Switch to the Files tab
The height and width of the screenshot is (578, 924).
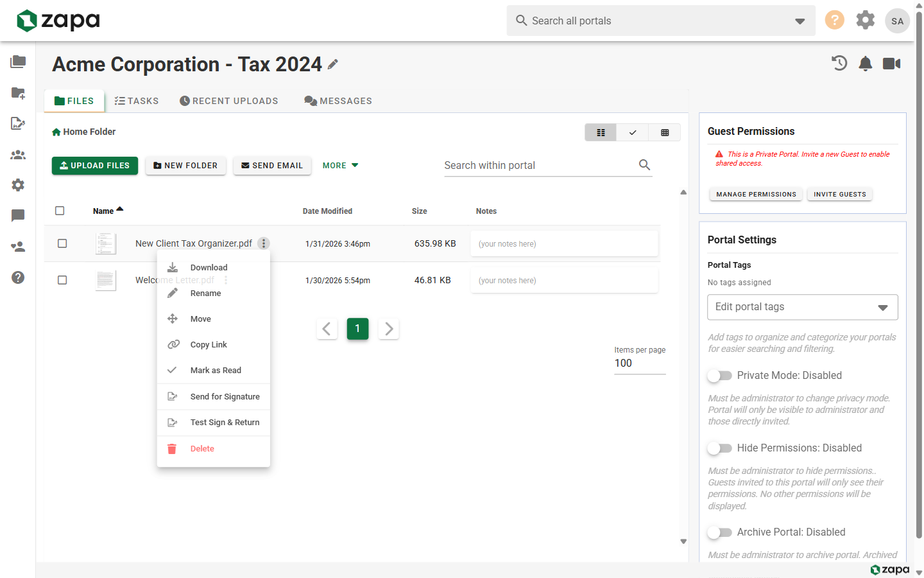point(74,101)
